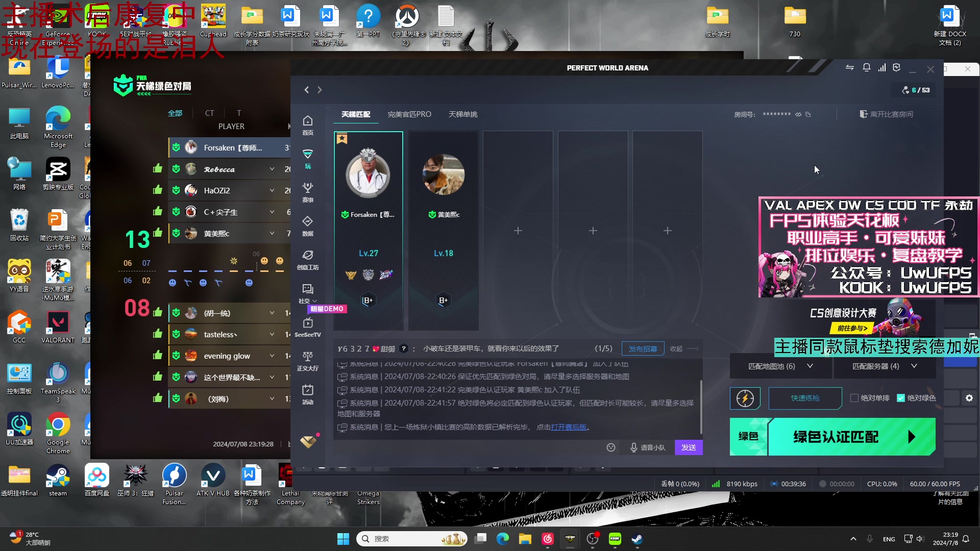Give thumbs up to tasteless player
This screenshot has height=551, width=980.
157,334
